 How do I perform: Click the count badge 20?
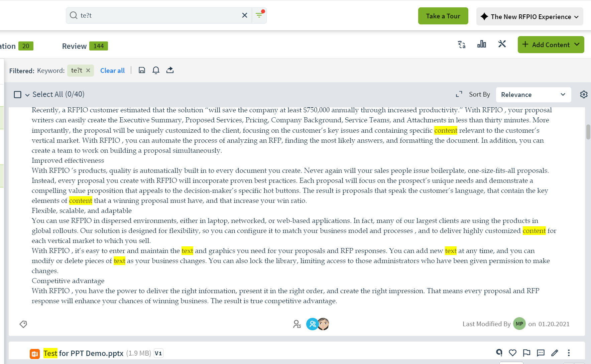(26, 46)
